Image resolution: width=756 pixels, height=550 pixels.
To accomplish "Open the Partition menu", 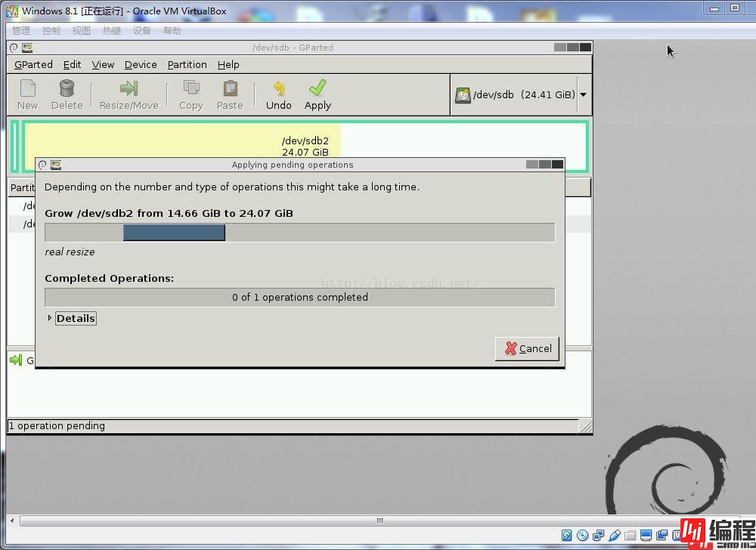I will (x=187, y=65).
